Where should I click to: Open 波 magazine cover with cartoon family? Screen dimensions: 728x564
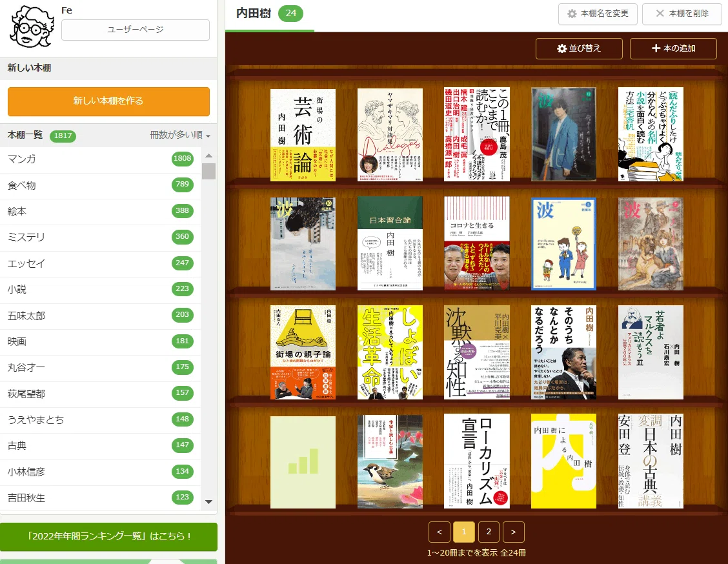point(563,244)
